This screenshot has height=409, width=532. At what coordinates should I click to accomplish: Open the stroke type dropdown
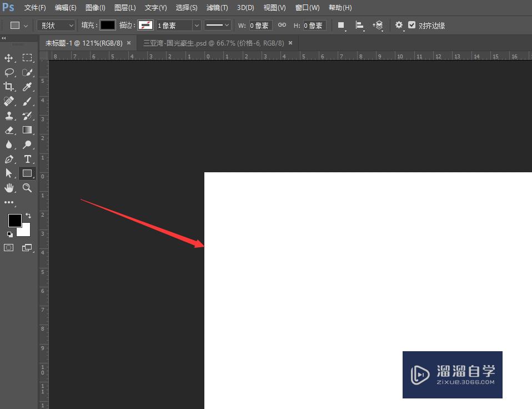217,25
